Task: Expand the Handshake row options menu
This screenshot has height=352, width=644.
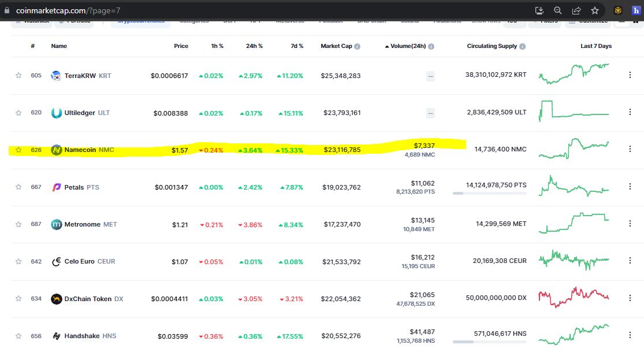Action: point(630,335)
